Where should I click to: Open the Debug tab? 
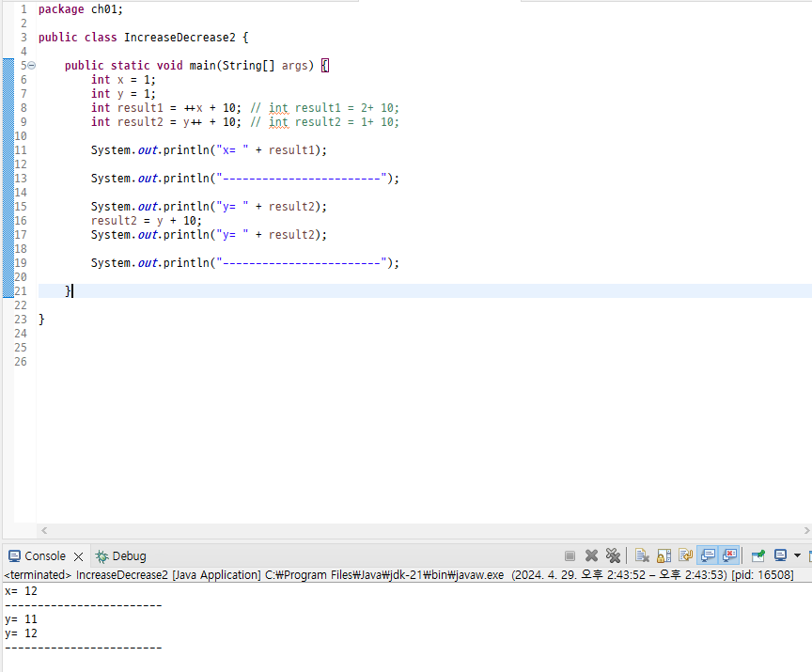pyautogui.click(x=120, y=556)
